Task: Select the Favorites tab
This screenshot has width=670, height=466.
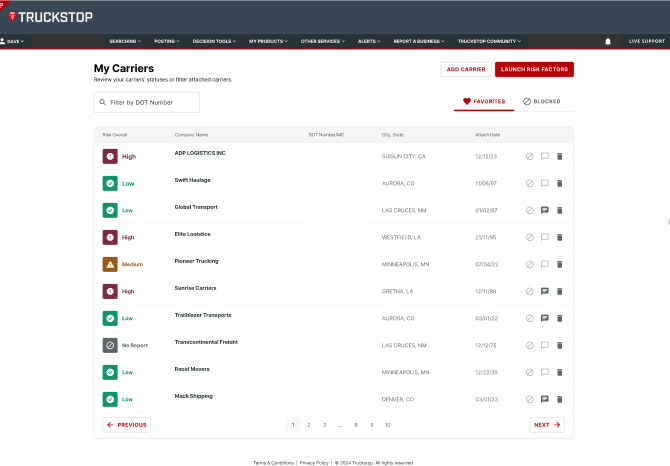Action: (484, 102)
